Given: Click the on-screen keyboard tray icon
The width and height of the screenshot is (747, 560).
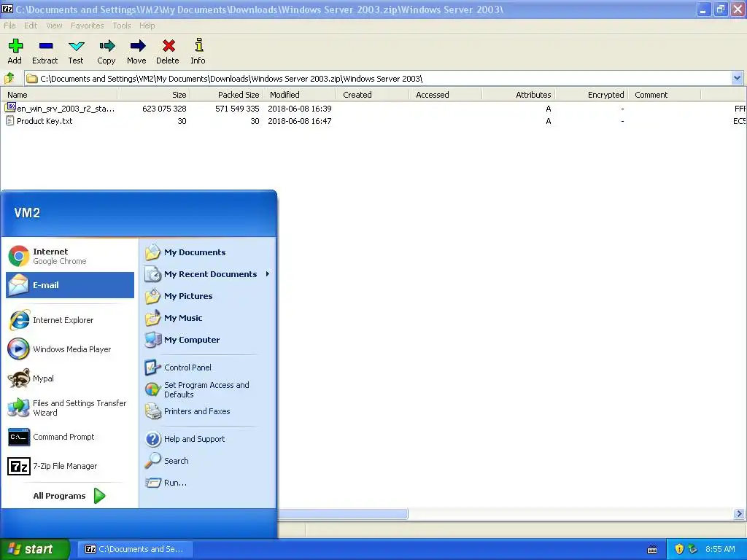Looking at the screenshot, I should (x=652, y=550).
